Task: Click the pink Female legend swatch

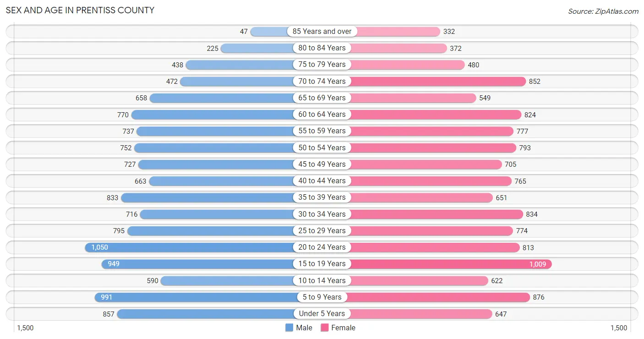Action: 325,328
